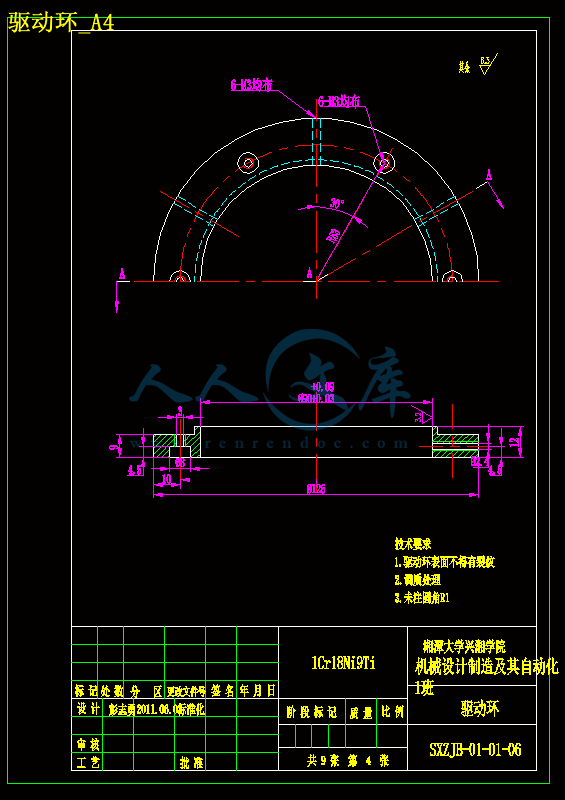
Task: Click the upper-left counterbore hole circle
Action: click(249, 163)
